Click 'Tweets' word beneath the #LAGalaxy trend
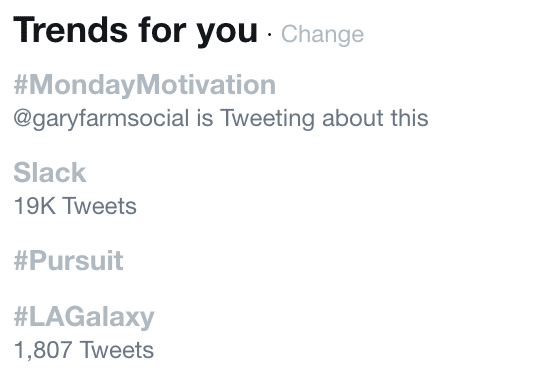540x376 pixels. pos(117,350)
